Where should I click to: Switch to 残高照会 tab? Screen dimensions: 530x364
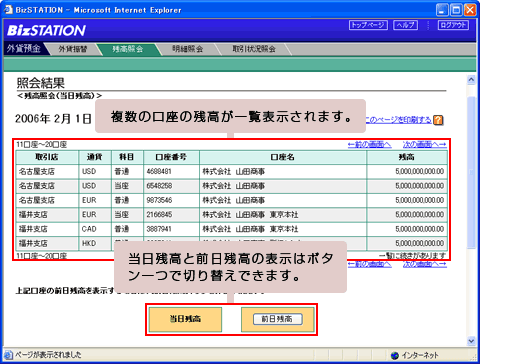[x=128, y=49]
